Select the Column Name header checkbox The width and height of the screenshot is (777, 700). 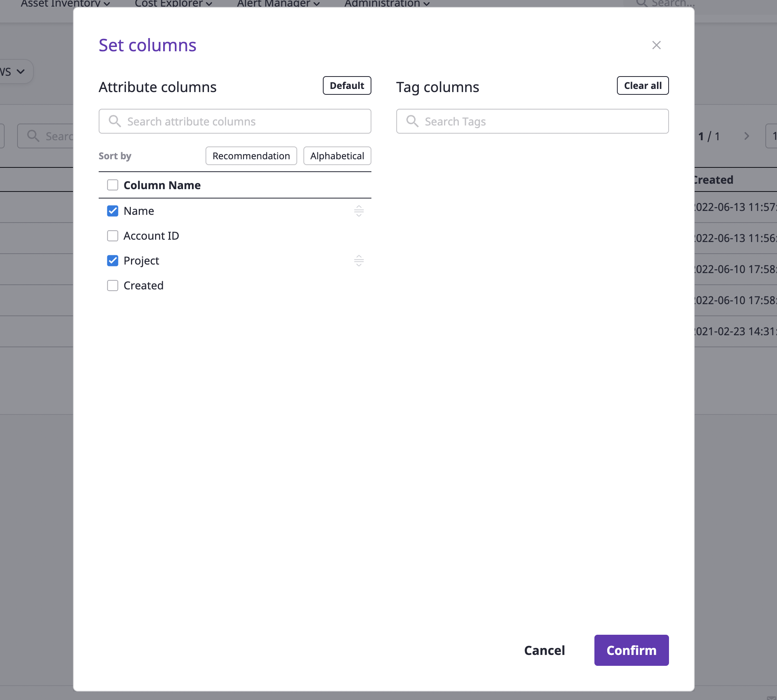(113, 185)
